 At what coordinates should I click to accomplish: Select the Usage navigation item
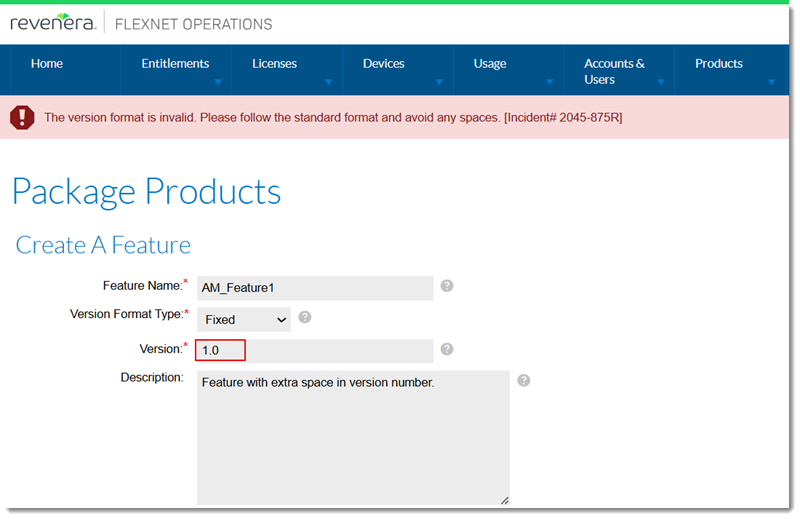489,64
